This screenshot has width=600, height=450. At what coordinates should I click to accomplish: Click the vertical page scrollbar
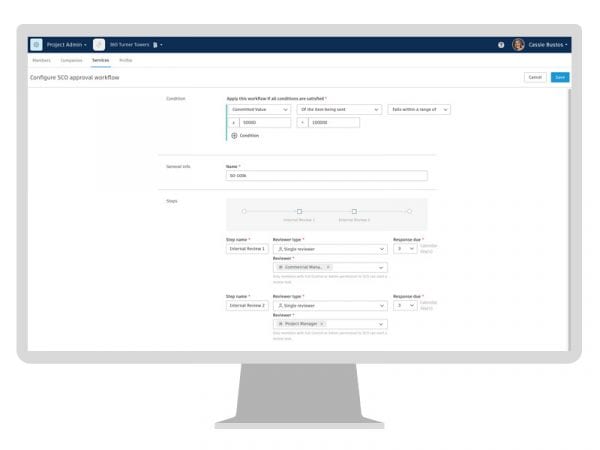click(570, 219)
